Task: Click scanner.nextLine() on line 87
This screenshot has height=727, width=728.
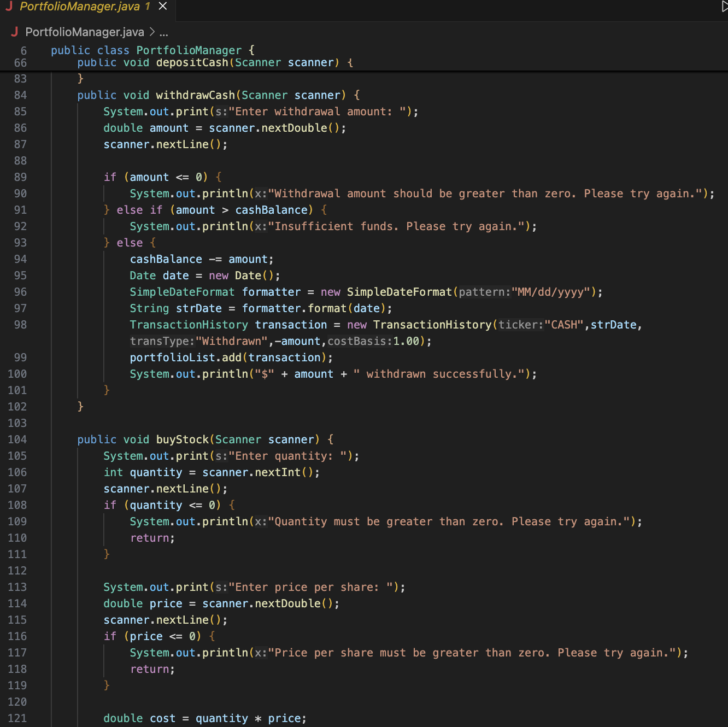Action: tap(164, 144)
